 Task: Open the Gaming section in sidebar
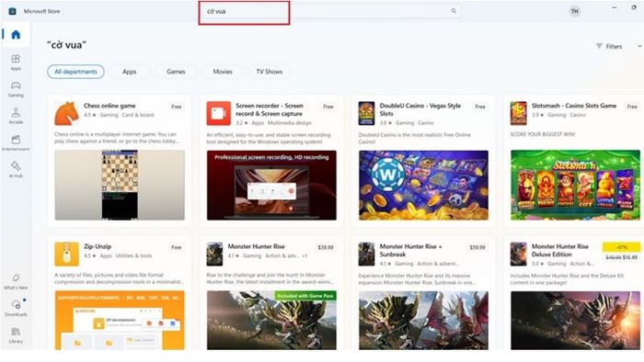click(16, 88)
